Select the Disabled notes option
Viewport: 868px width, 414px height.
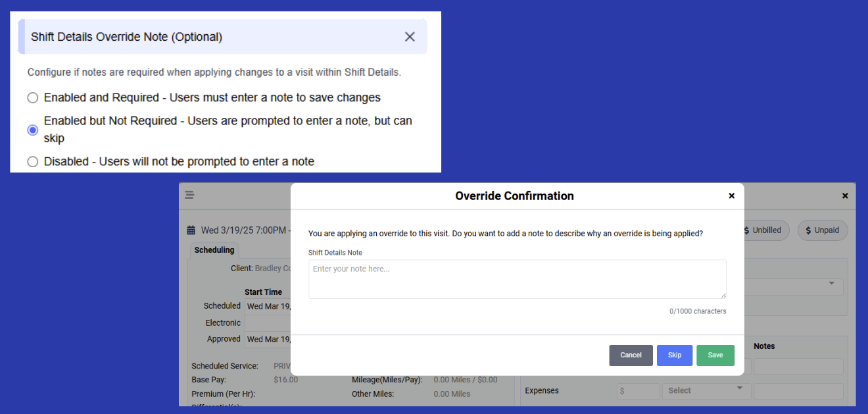tap(32, 161)
